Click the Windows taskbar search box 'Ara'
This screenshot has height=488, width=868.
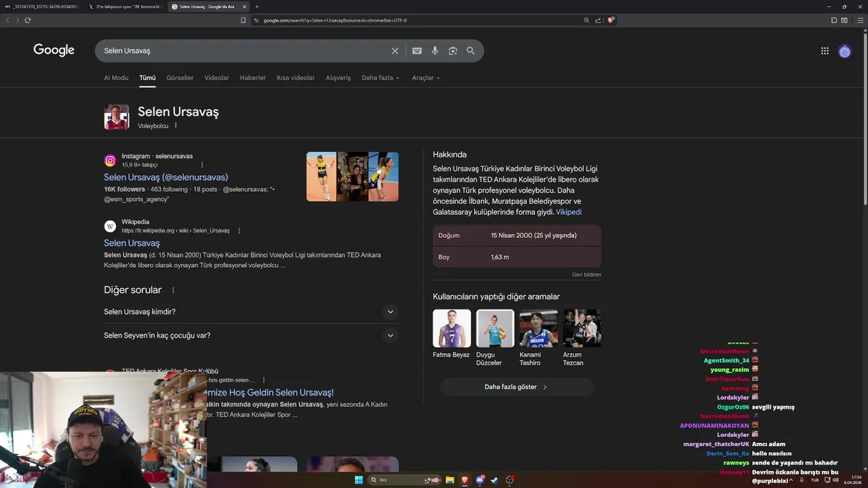coord(404,480)
